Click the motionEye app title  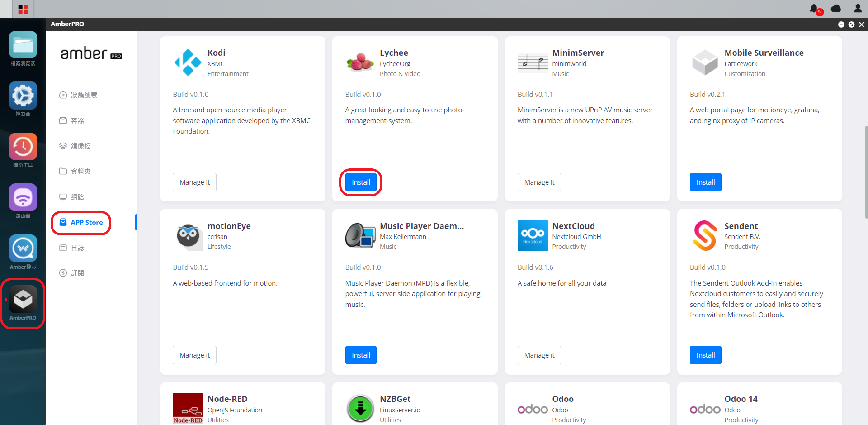(229, 226)
